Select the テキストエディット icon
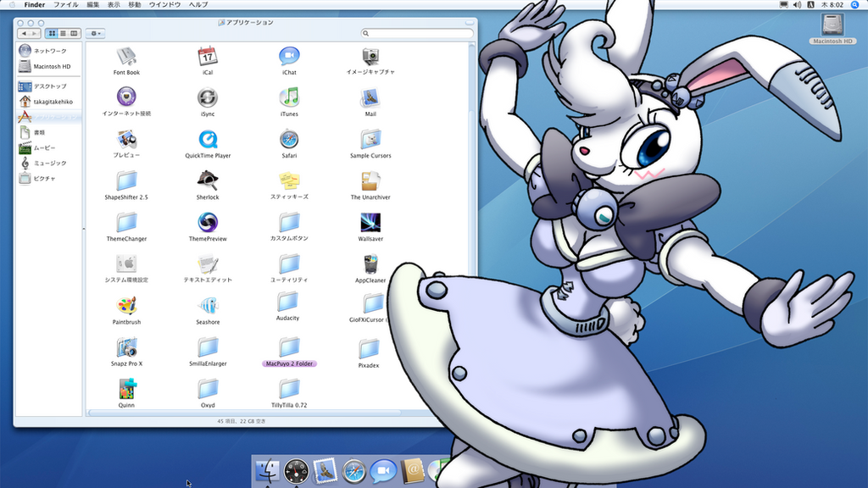868x488 pixels. click(x=208, y=264)
